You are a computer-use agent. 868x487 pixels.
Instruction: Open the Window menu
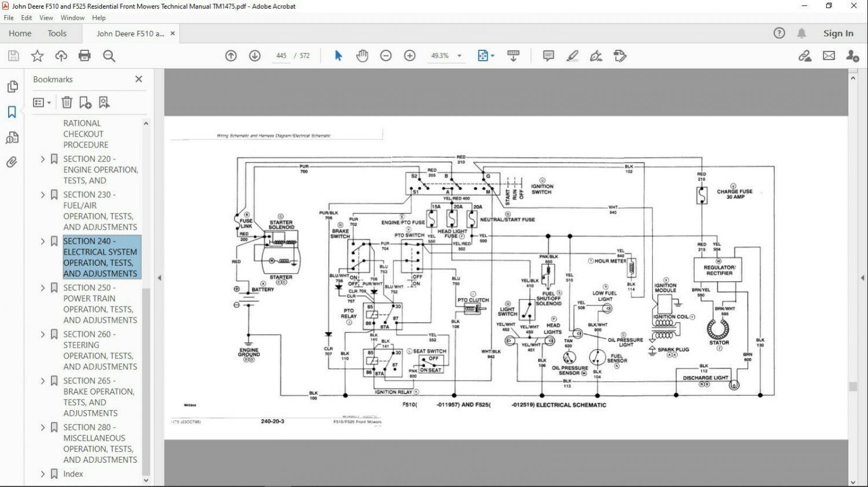click(x=72, y=18)
